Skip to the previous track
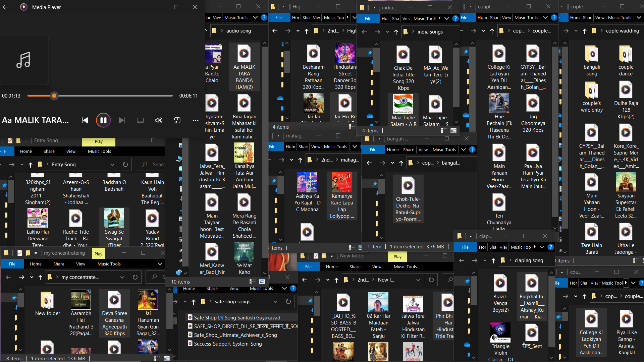This screenshot has height=362, width=644. click(x=85, y=120)
